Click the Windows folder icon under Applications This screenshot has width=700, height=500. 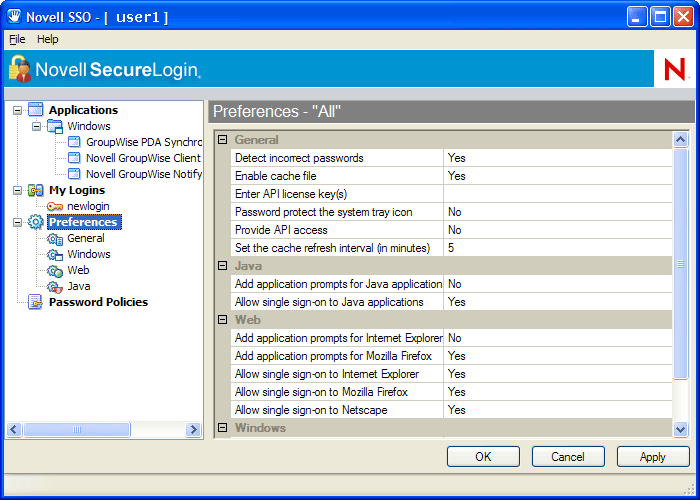(55, 126)
